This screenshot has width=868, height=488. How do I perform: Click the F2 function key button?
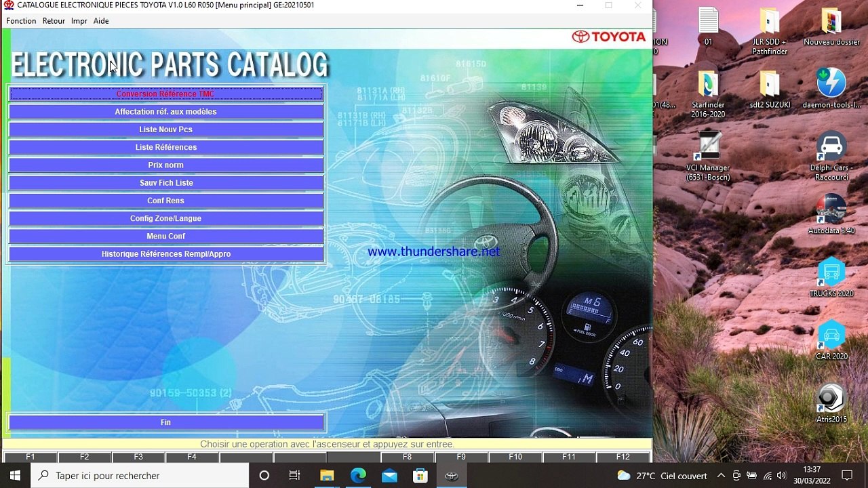[84, 457]
